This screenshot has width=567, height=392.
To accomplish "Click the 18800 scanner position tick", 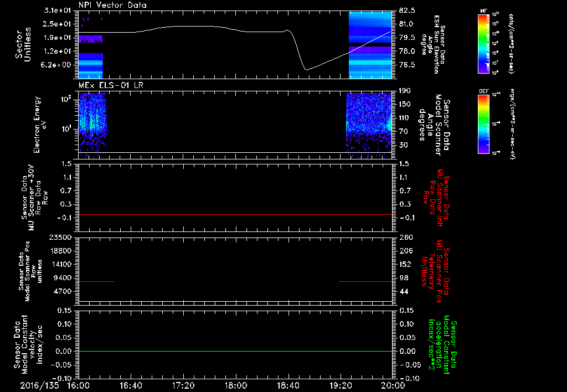I will [60, 251].
